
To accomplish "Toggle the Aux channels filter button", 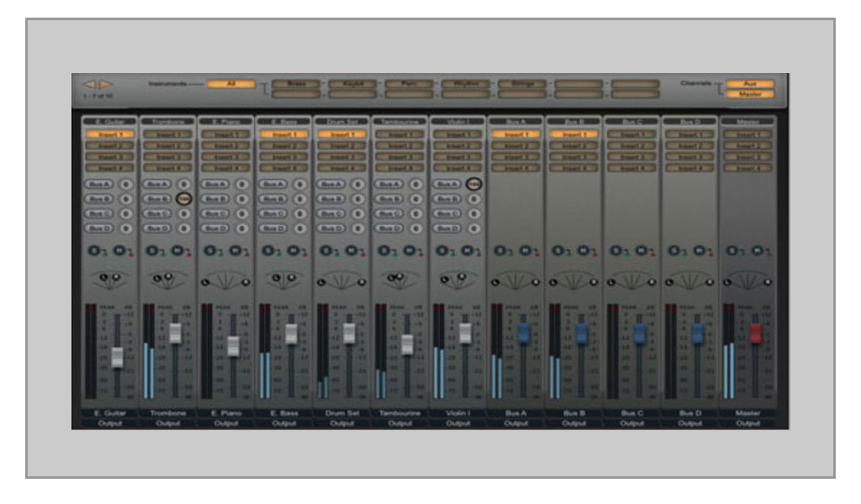I will [745, 84].
